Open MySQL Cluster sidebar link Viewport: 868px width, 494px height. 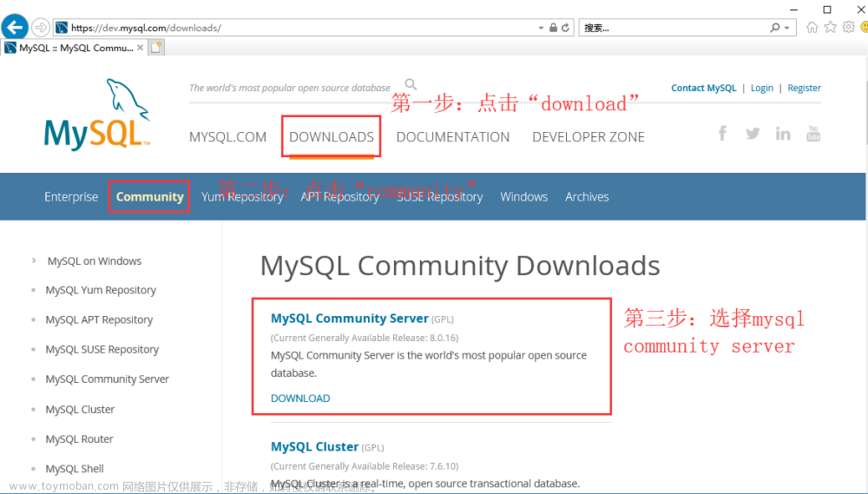(80, 409)
